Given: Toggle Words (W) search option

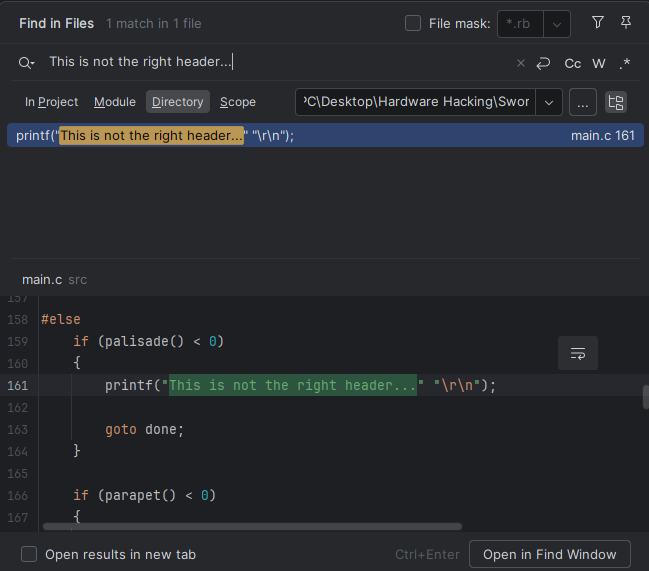Looking at the screenshot, I should pyautogui.click(x=599, y=63).
